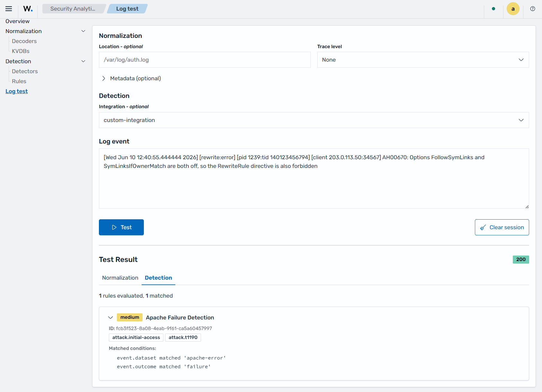Screen dimensions: 542x392
Task: Focus the Location input field
Action: pos(205,60)
